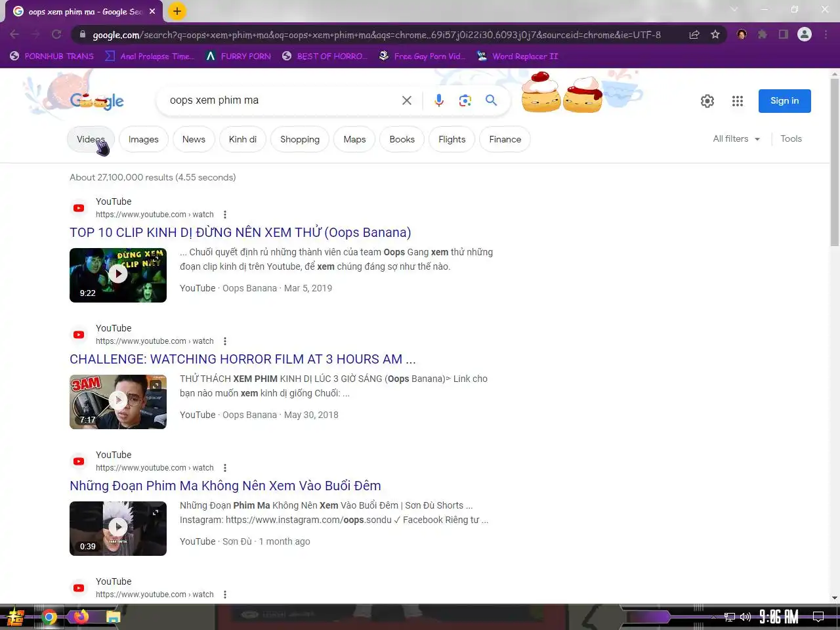Open the Google apps grid
Screen dimensions: 840x630
coord(738,101)
